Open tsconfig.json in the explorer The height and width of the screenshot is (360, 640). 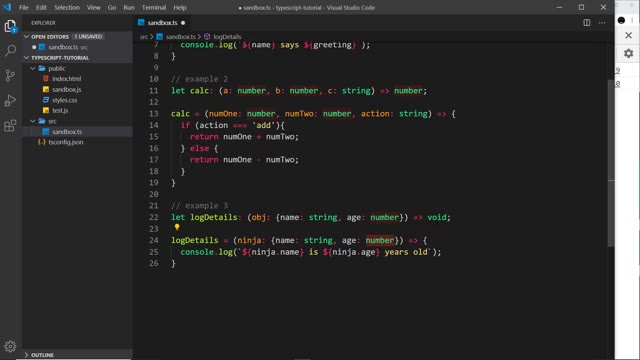(65, 142)
